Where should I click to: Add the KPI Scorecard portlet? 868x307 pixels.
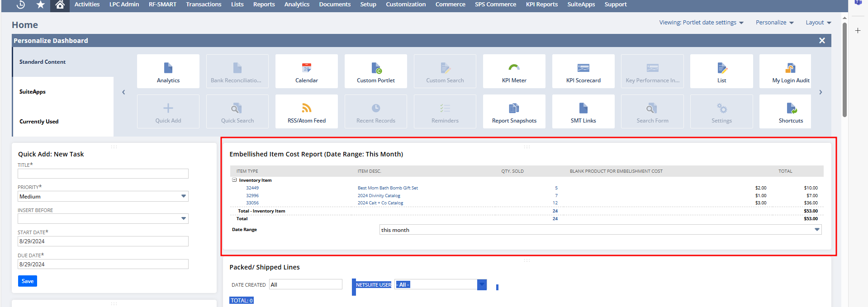point(583,71)
